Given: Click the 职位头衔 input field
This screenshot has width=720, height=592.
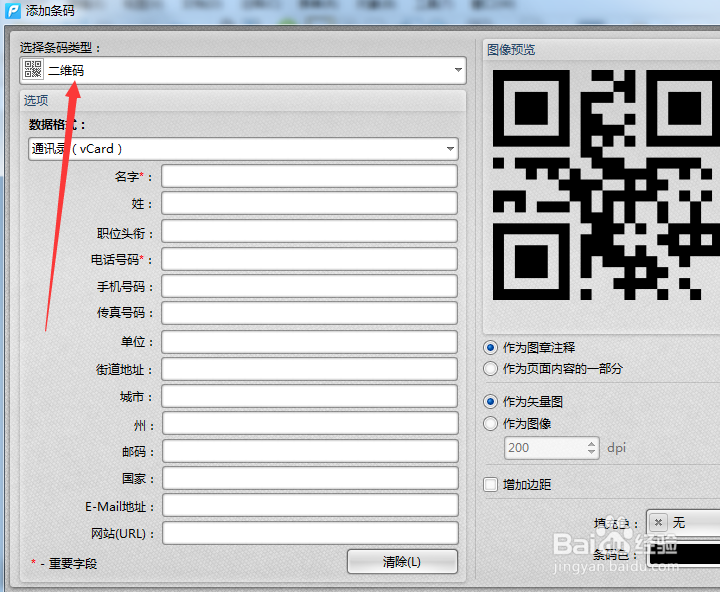Looking at the screenshot, I should pos(309,231).
